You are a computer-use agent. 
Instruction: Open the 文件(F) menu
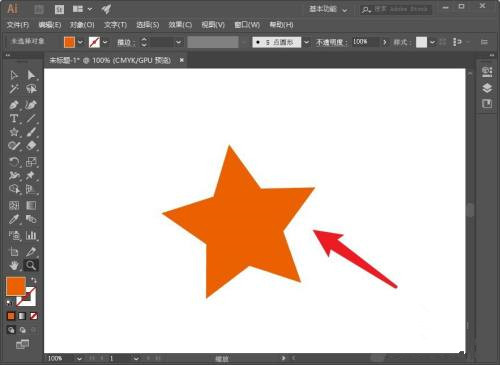18,25
